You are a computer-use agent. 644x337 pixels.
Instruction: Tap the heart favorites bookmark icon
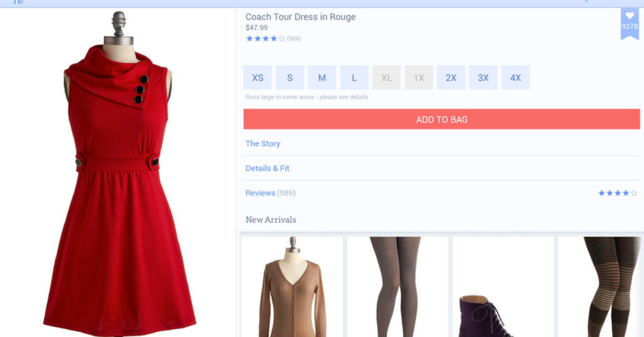pyautogui.click(x=630, y=24)
